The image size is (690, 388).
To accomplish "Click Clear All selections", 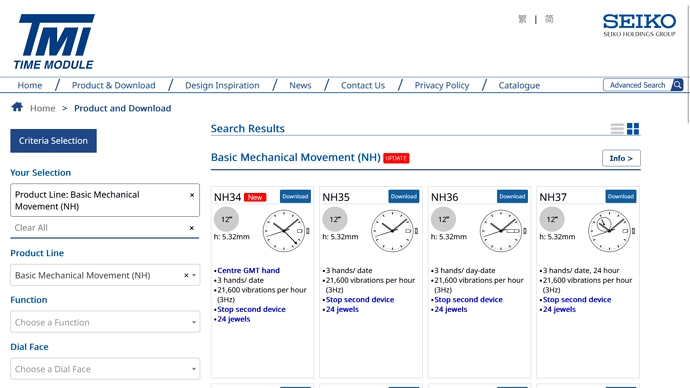I will click(x=31, y=228).
